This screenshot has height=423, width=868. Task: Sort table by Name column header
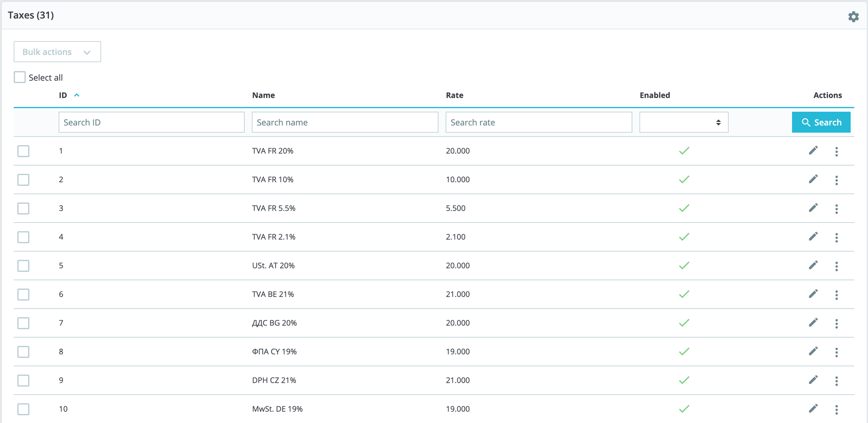tap(263, 95)
